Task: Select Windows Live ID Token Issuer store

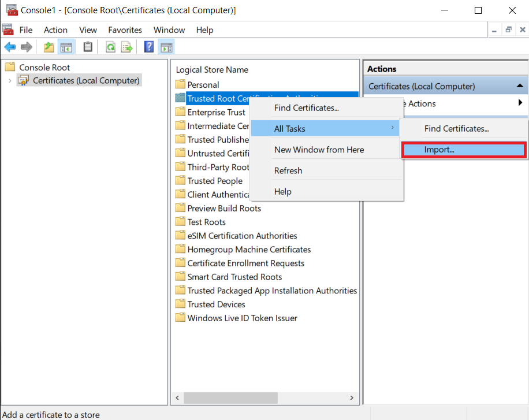Action: (x=242, y=318)
